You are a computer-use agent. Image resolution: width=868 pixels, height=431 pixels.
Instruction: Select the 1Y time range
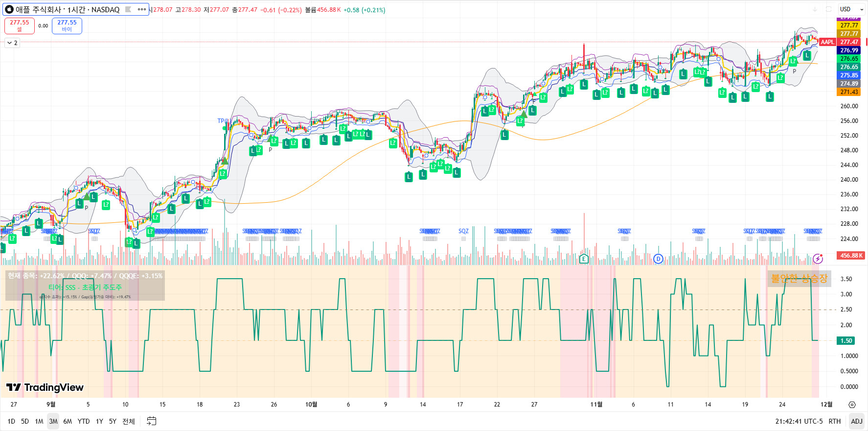pyautogui.click(x=99, y=421)
